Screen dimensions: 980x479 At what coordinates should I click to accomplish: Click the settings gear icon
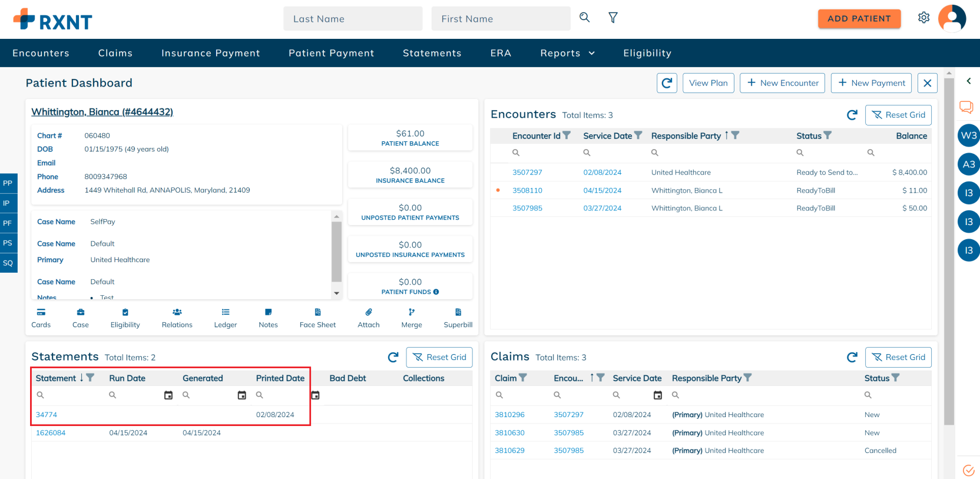coord(923,18)
